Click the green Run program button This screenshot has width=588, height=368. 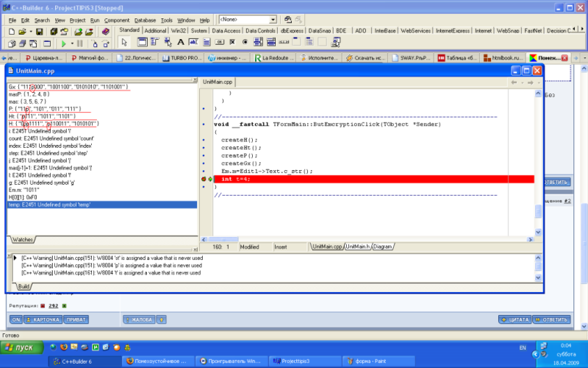(64, 44)
